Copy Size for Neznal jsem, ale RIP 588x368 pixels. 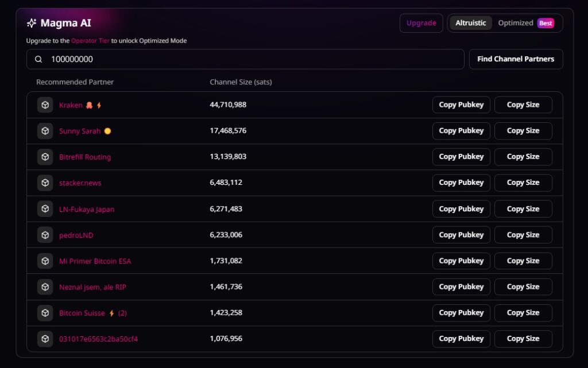[523, 286]
